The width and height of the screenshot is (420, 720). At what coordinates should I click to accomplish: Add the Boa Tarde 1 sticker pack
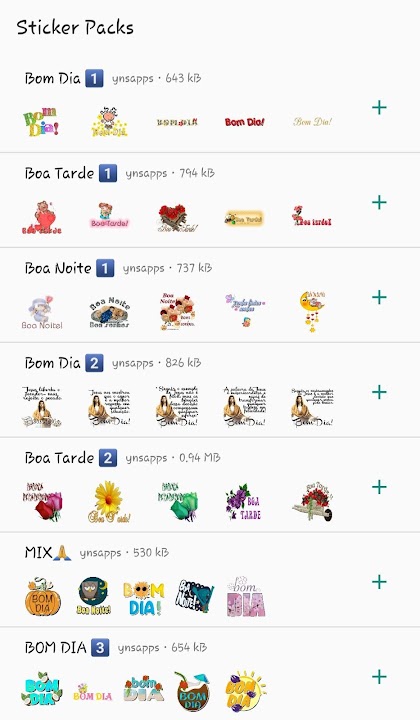click(x=379, y=202)
